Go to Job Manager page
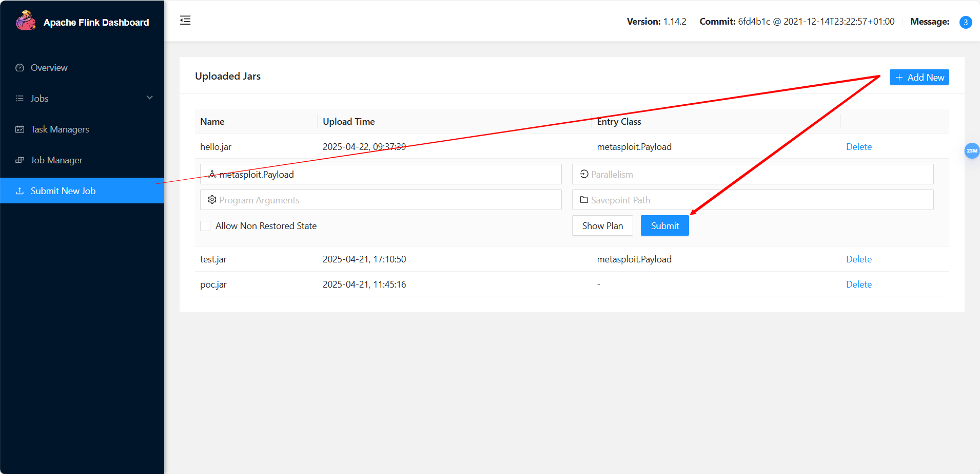This screenshot has width=980, height=474. (x=82, y=160)
